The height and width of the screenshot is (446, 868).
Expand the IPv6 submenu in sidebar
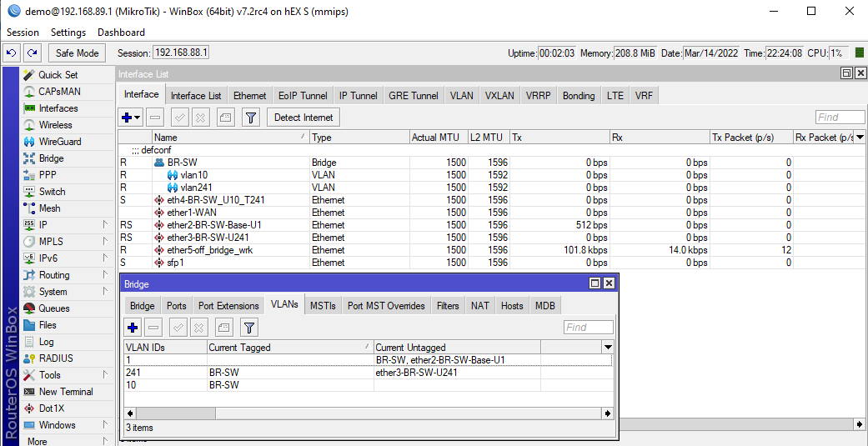[x=104, y=258]
